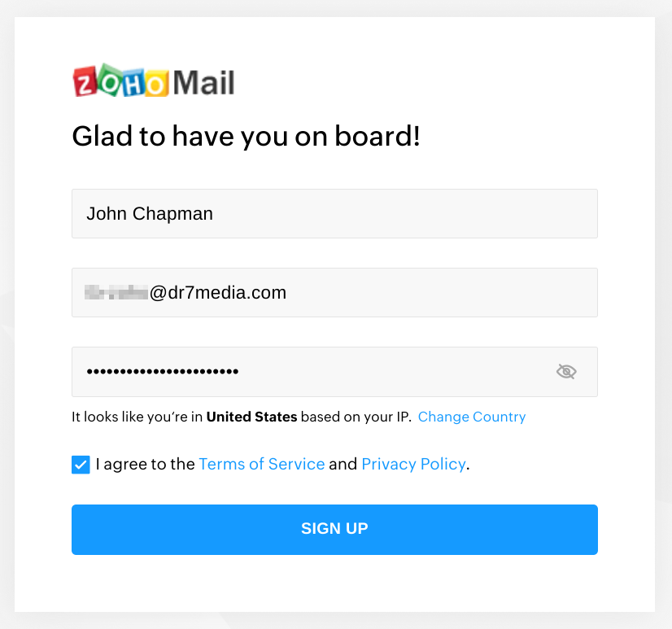The image size is (672, 629).
Task: Focus the masked password field
Action: [334, 372]
